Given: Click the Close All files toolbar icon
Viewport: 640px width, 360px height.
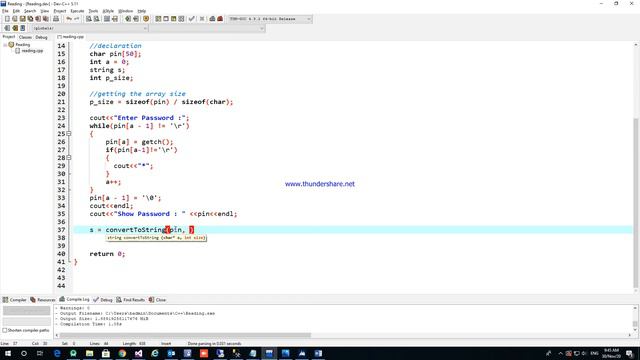Looking at the screenshot, I should (x=46, y=19).
